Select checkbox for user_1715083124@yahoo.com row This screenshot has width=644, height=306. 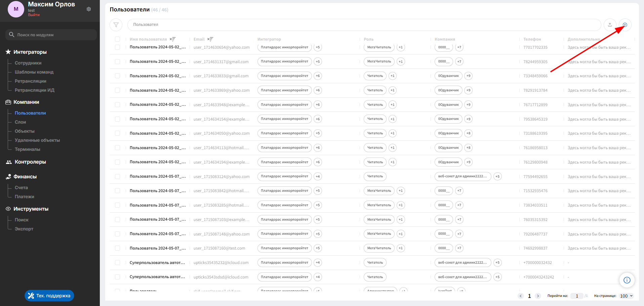click(x=117, y=176)
